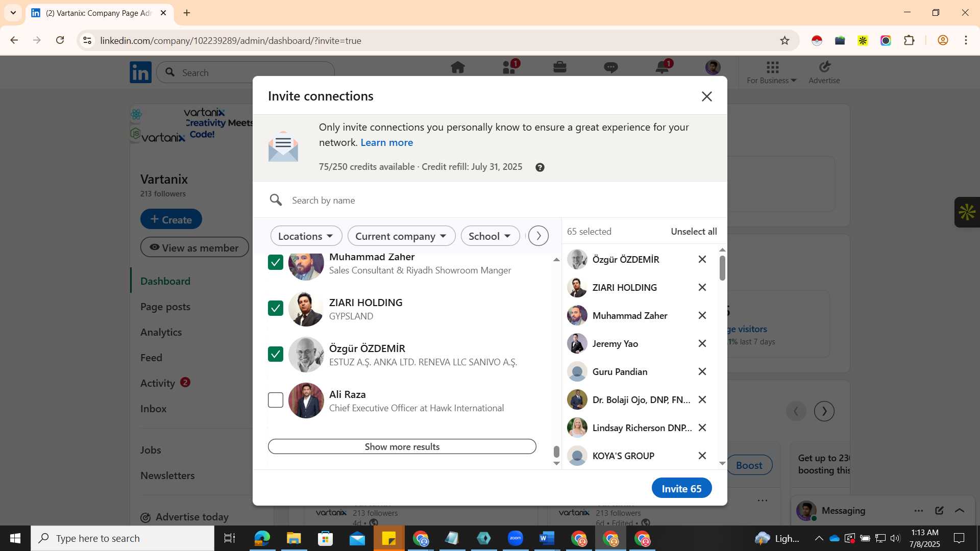Image resolution: width=980 pixels, height=551 pixels.
Task: Open File Explorer from the taskbar
Action: pyautogui.click(x=294, y=538)
